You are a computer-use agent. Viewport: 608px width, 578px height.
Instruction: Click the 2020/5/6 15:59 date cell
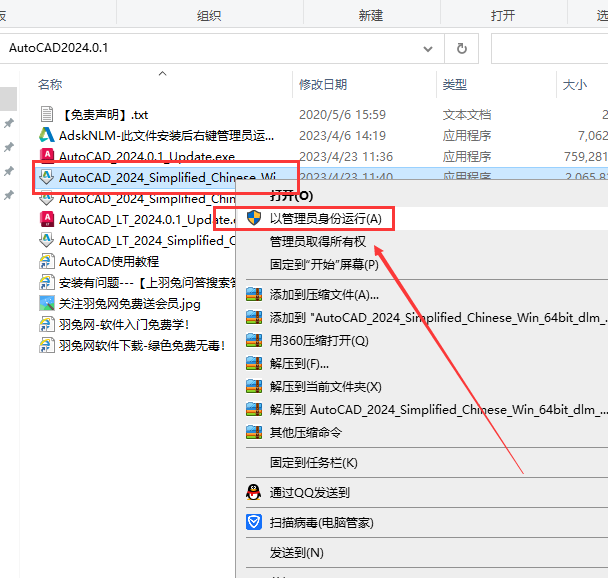click(x=342, y=115)
